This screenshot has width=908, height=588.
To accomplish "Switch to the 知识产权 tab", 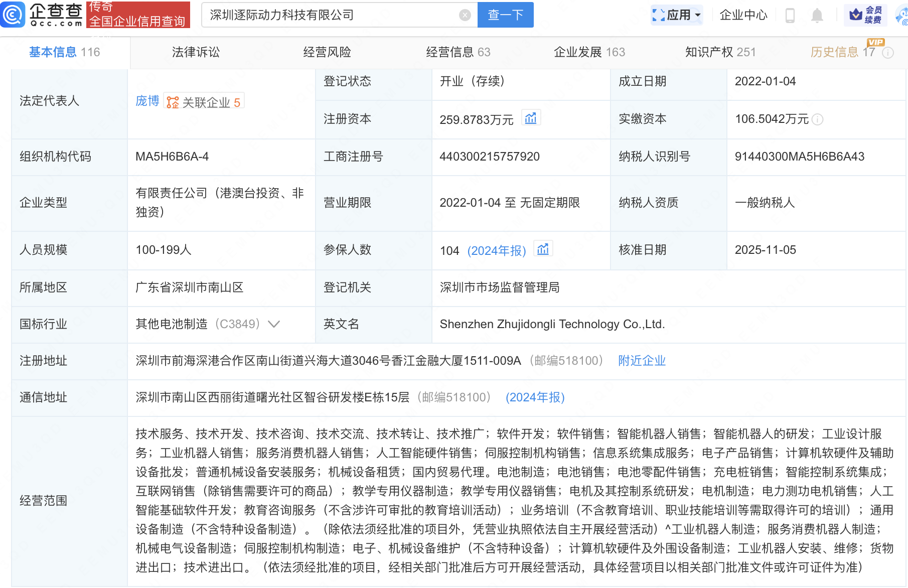I will pyautogui.click(x=720, y=52).
